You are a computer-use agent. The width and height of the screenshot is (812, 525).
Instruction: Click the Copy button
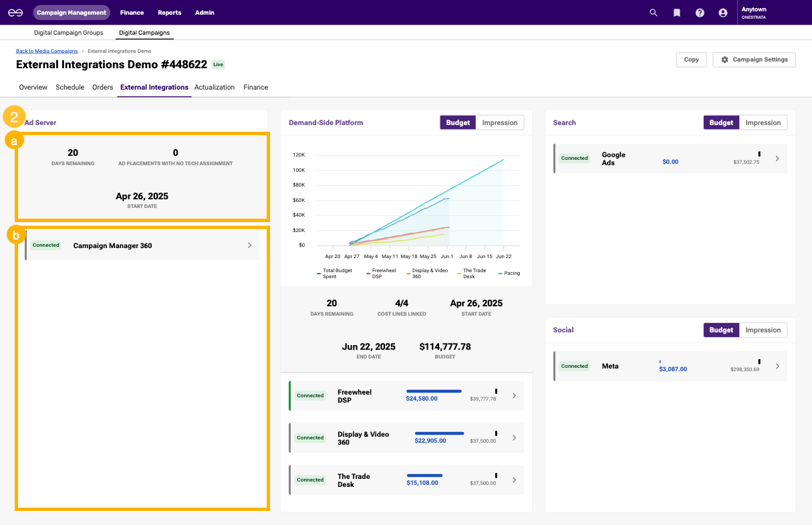point(691,60)
